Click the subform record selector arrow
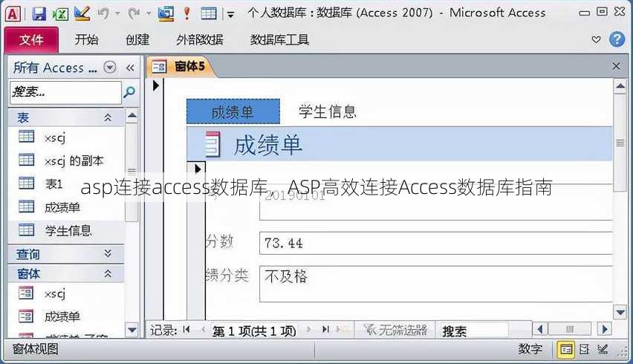 198,169
